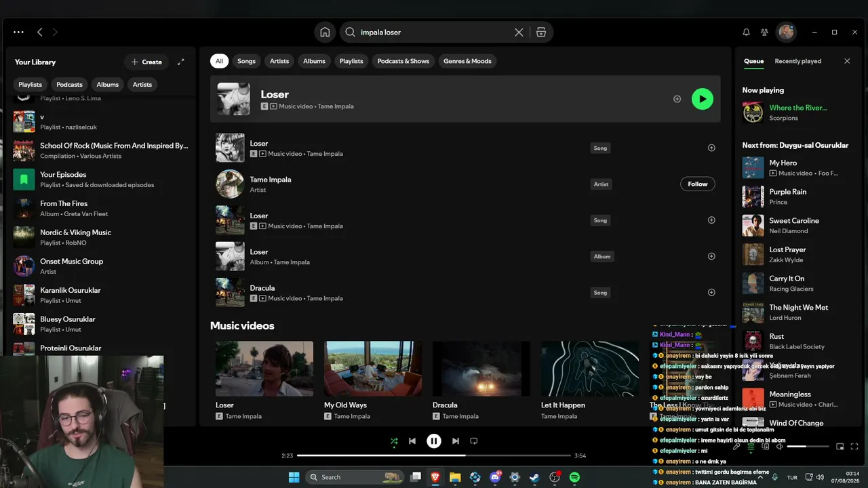868x488 pixels.
Task: Open Connect to a device icon
Action: (x=766, y=447)
